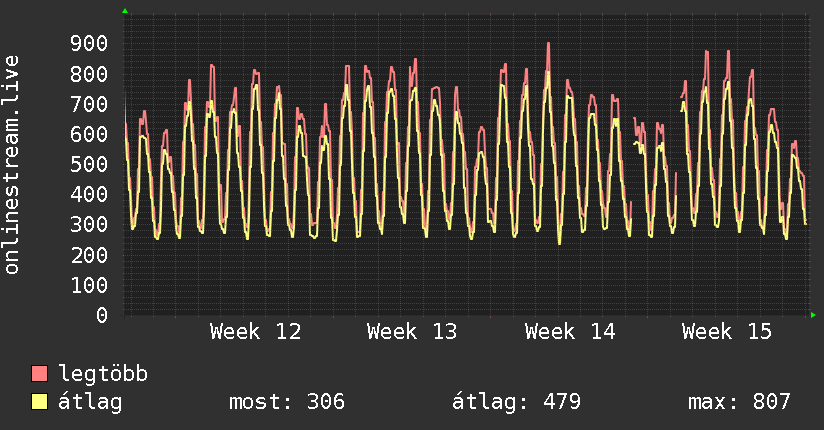This screenshot has width=824, height=430.
Task: Click the 500 y-axis label
Action: pyautogui.click(x=89, y=165)
